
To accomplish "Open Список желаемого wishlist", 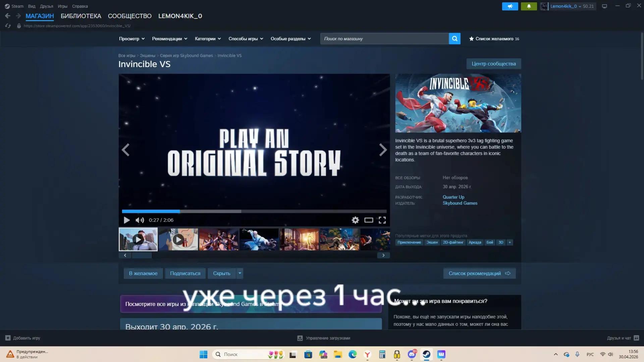I will (494, 39).
